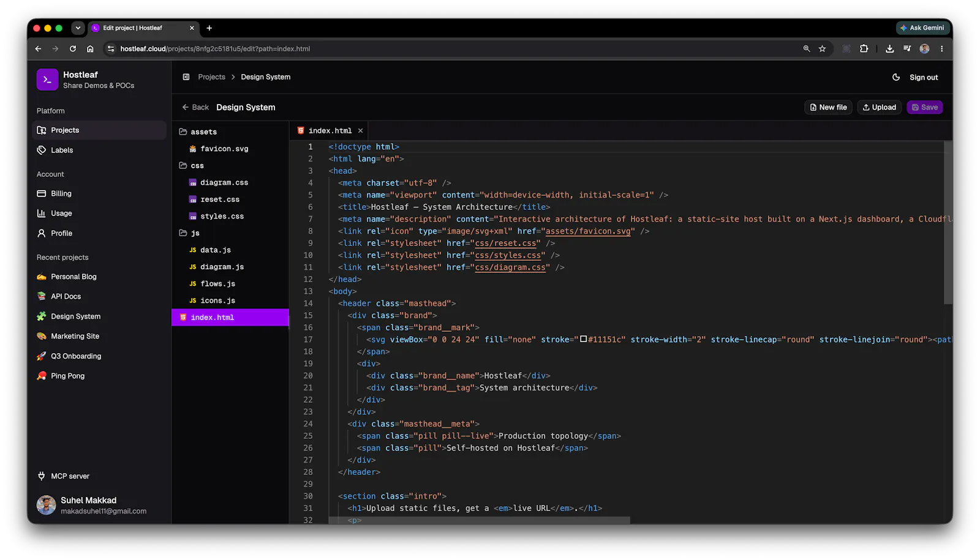This screenshot has height=560, width=980.
Task: Bookmark this page with the star icon
Action: 823,48
